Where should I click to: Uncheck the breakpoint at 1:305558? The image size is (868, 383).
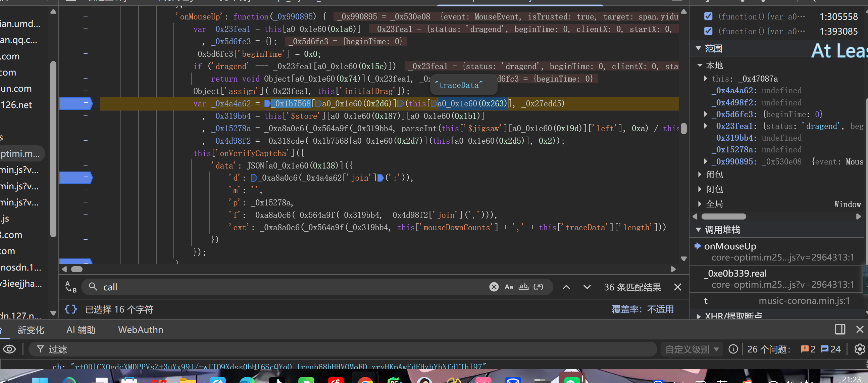[x=708, y=16]
